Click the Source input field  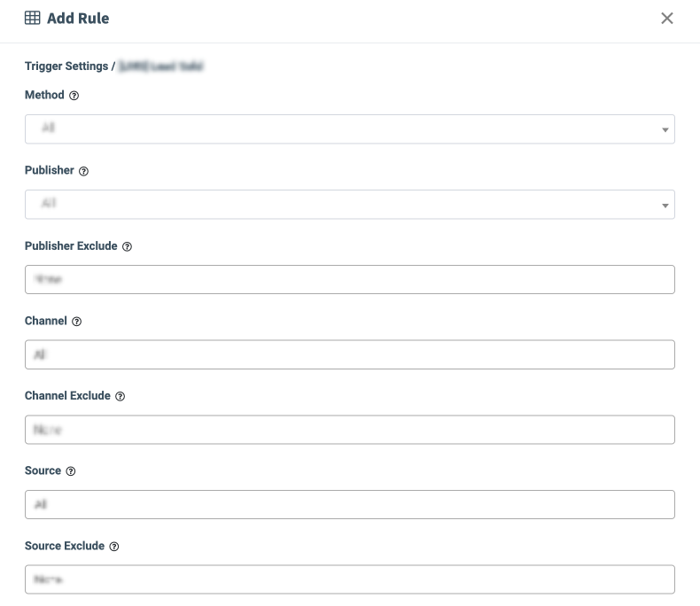[x=349, y=504]
